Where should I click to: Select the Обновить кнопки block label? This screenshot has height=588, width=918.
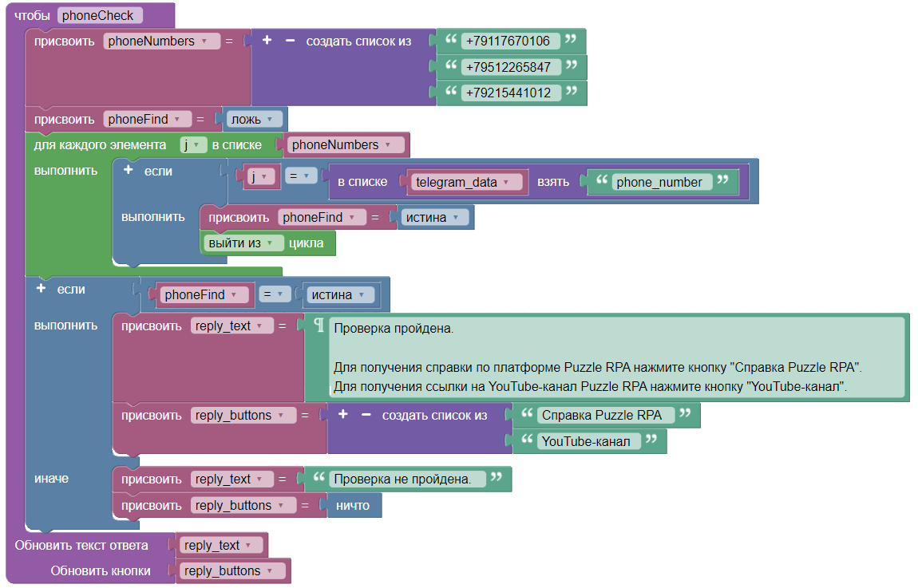(100, 571)
